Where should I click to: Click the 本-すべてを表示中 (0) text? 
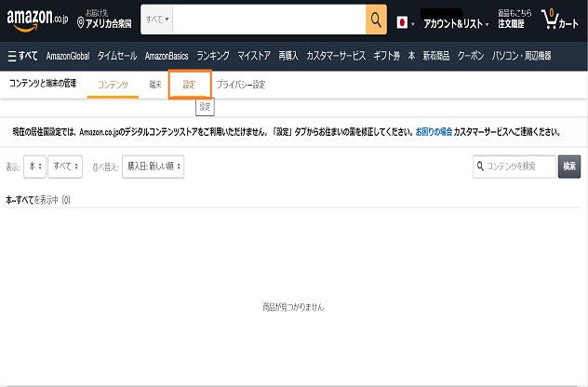(x=38, y=200)
